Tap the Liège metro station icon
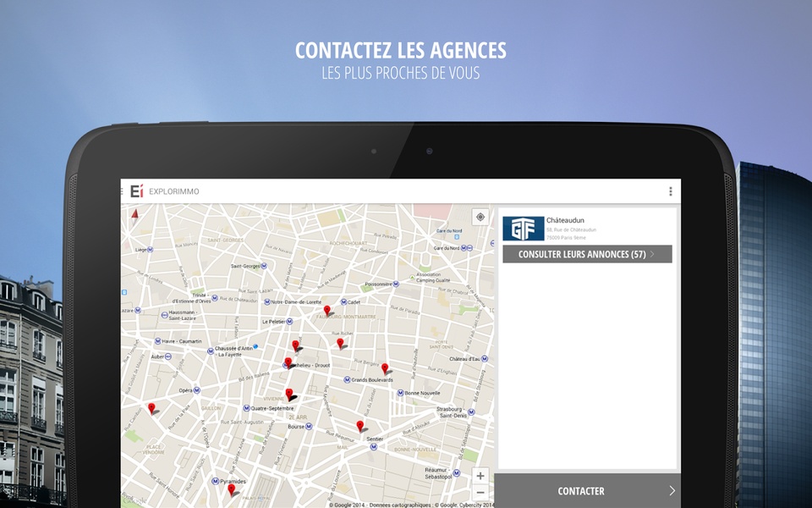Screen dimensions: 812x508 click(x=151, y=249)
